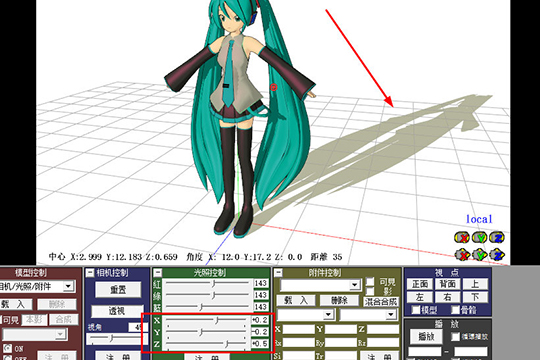The width and height of the screenshot is (540, 360).
Task: Click 删除 in the accessory panel
Action: 339,300
